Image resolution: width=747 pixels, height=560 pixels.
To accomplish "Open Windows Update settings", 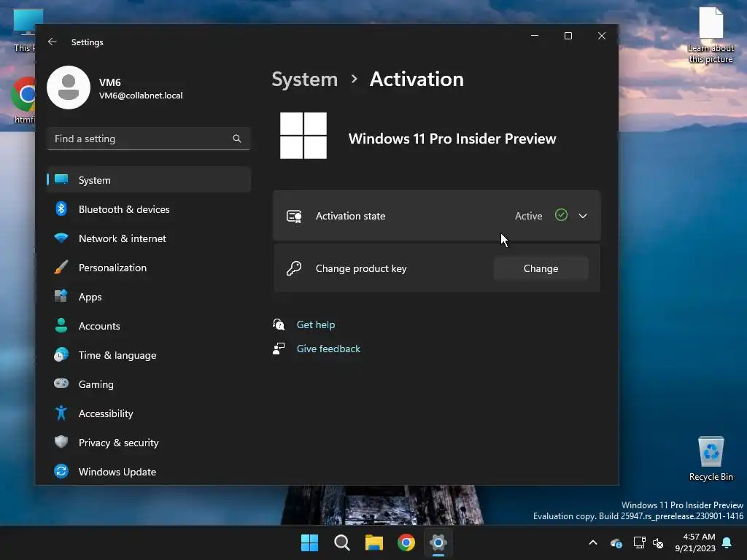I will (149, 472).
